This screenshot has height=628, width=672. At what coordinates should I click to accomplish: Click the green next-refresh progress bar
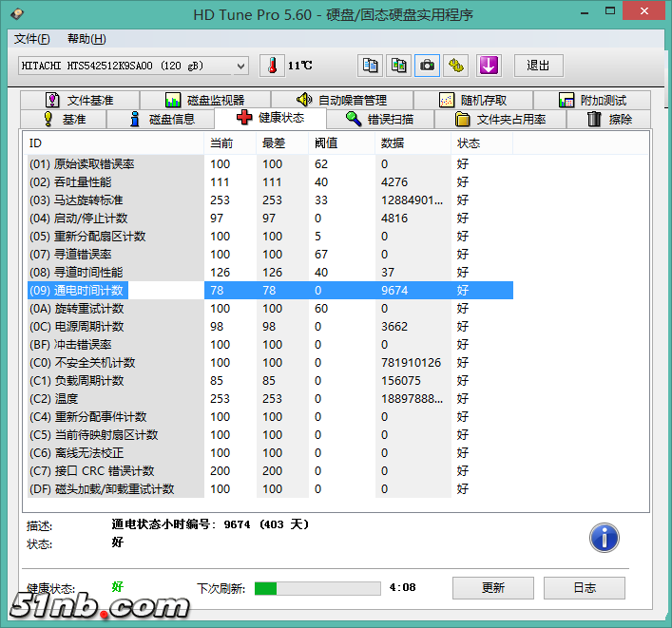[x=317, y=588]
